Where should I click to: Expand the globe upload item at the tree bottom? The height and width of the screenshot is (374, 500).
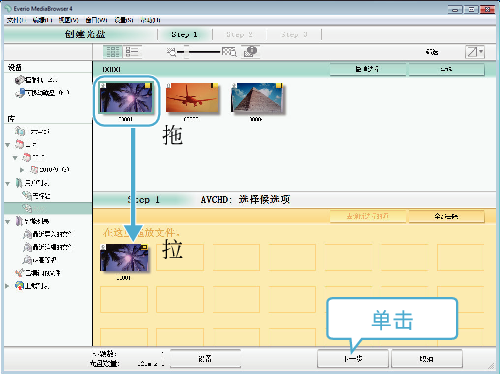coord(7,286)
